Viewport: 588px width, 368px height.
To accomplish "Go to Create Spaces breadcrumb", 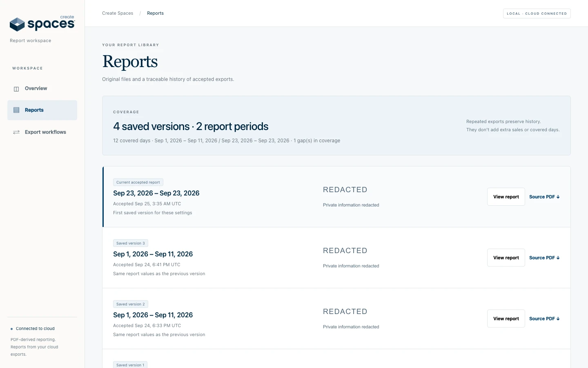I will tap(118, 13).
